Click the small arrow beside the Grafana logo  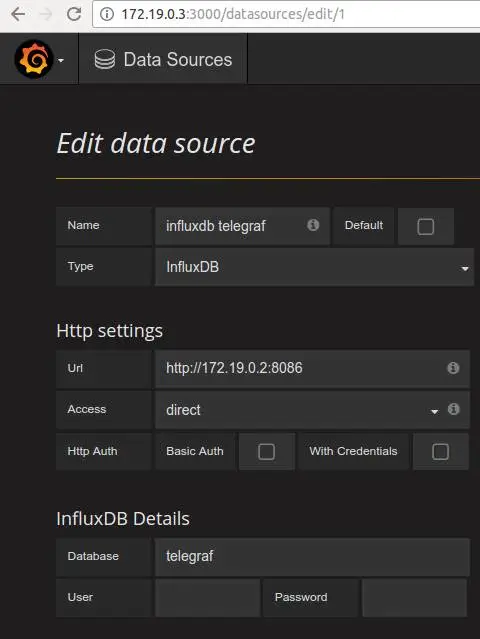(61, 61)
